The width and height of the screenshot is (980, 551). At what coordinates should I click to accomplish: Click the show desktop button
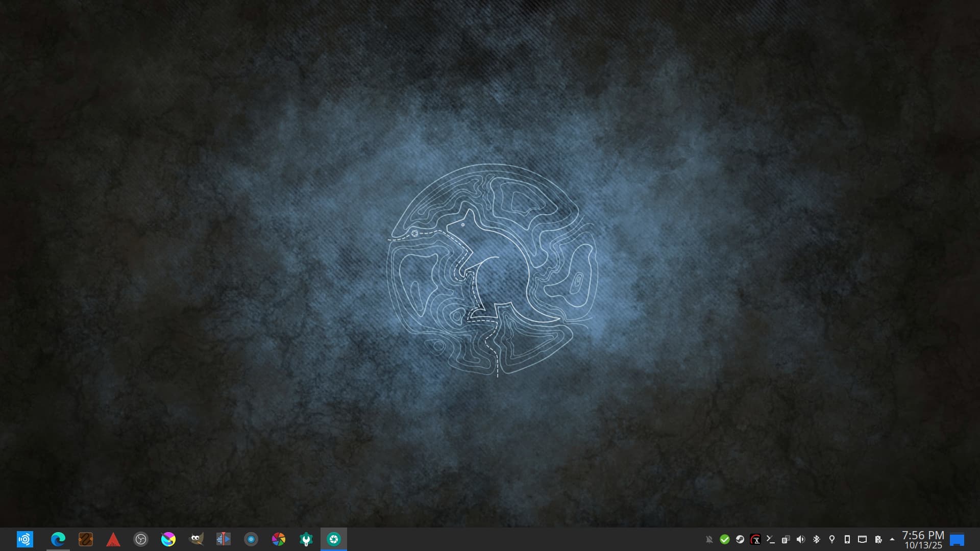click(957, 539)
